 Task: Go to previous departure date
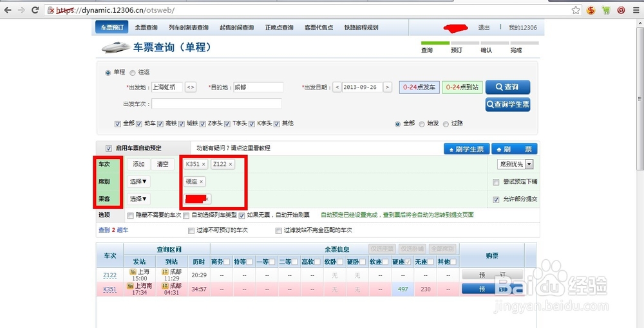click(x=337, y=87)
